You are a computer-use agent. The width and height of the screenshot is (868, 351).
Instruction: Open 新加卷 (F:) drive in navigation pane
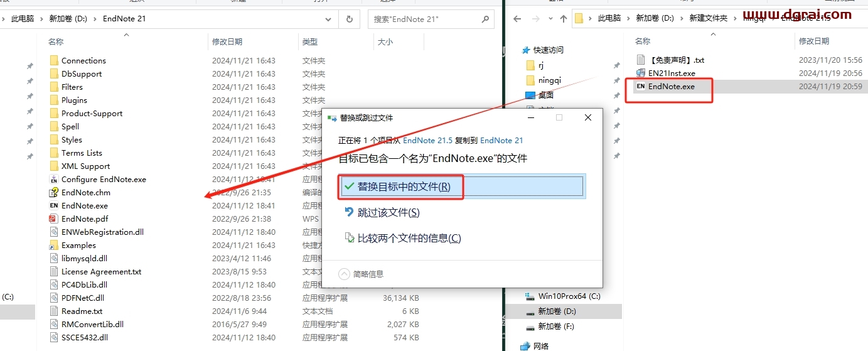556,326
